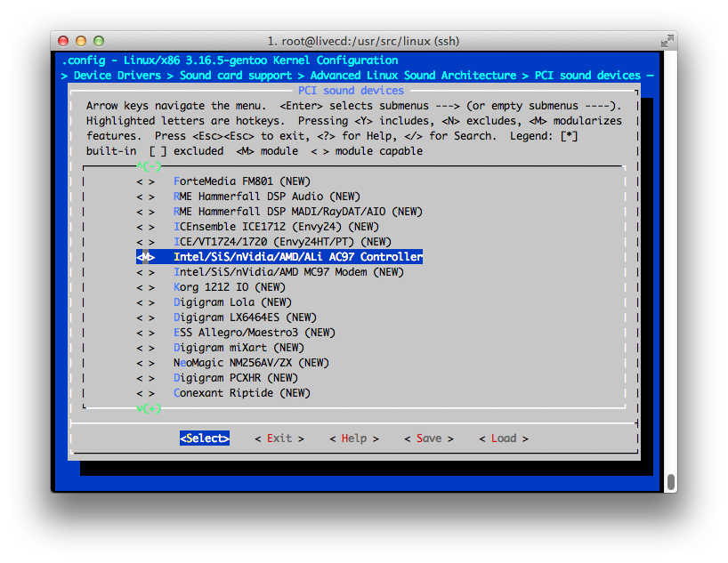Select Digigram PCXHR (NEW) entry
Screen dimensions: 728x563
[236, 378]
